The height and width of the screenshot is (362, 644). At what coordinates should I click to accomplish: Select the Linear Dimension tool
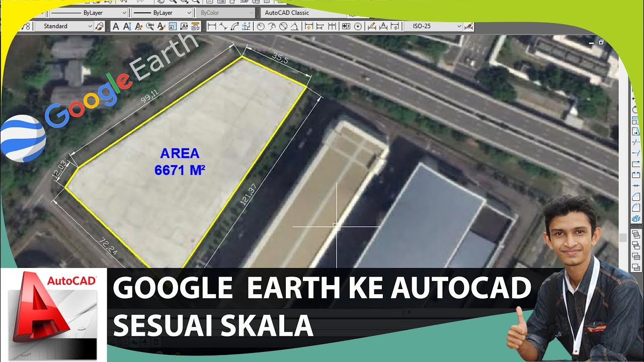[x=212, y=26]
